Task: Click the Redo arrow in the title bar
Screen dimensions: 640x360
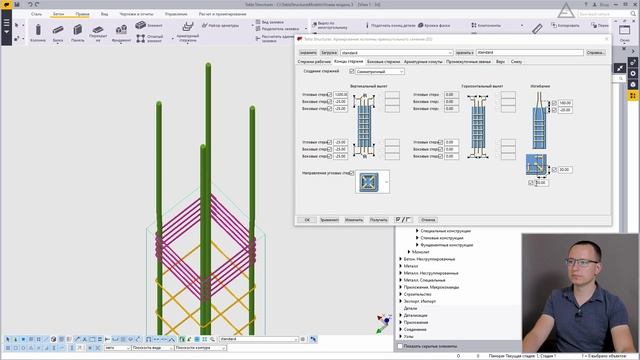Action: click(37, 4)
